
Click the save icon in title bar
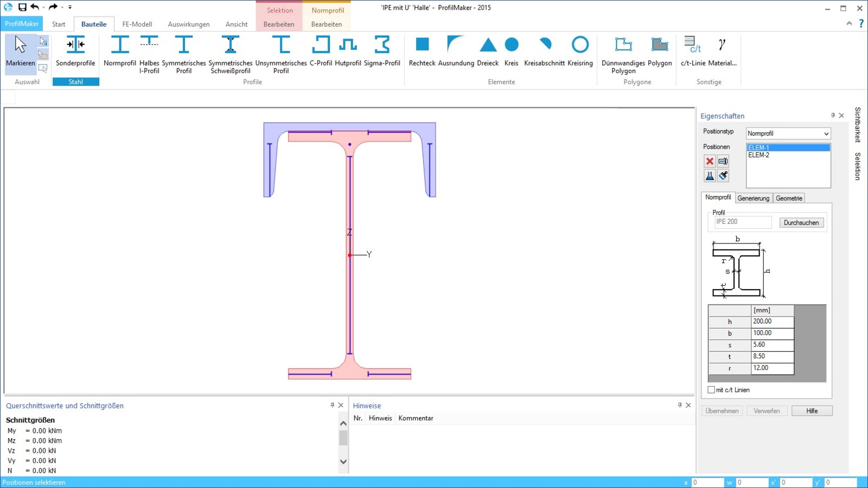[x=22, y=7]
